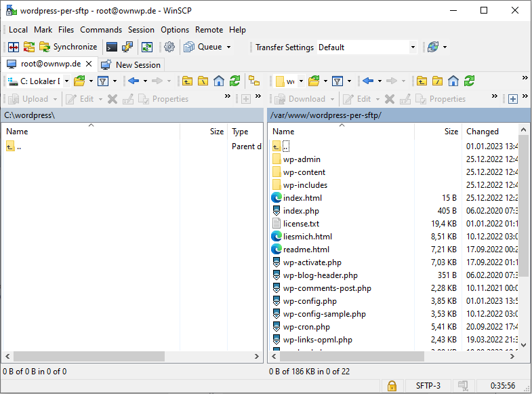Click the globe refresh session icon
Image resolution: width=532 pixels, height=394 pixels.
point(433,47)
